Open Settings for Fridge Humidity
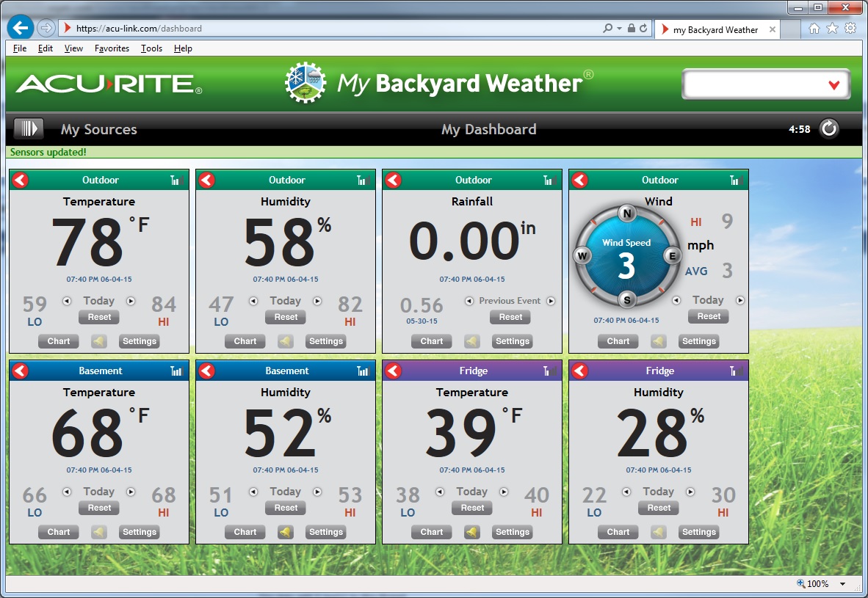Image resolution: width=868 pixels, height=598 pixels. point(699,532)
